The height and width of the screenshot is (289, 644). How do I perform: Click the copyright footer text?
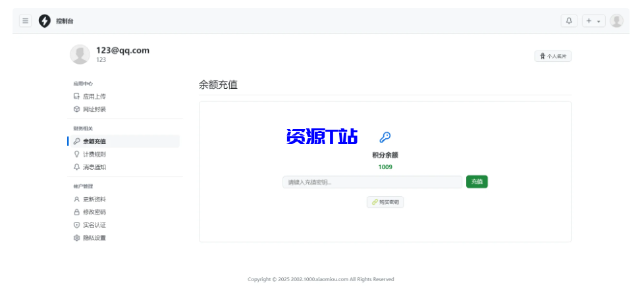[x=321, y=279]
